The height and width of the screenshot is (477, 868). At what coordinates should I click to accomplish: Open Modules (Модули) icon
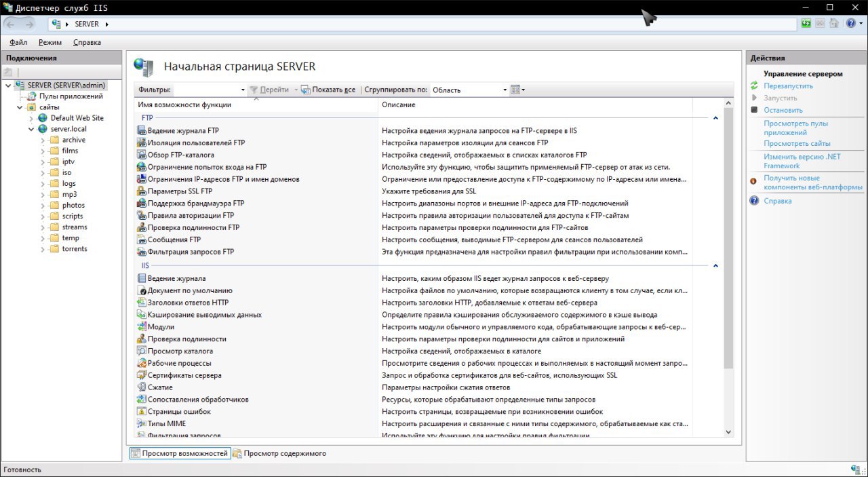[142, 326]
